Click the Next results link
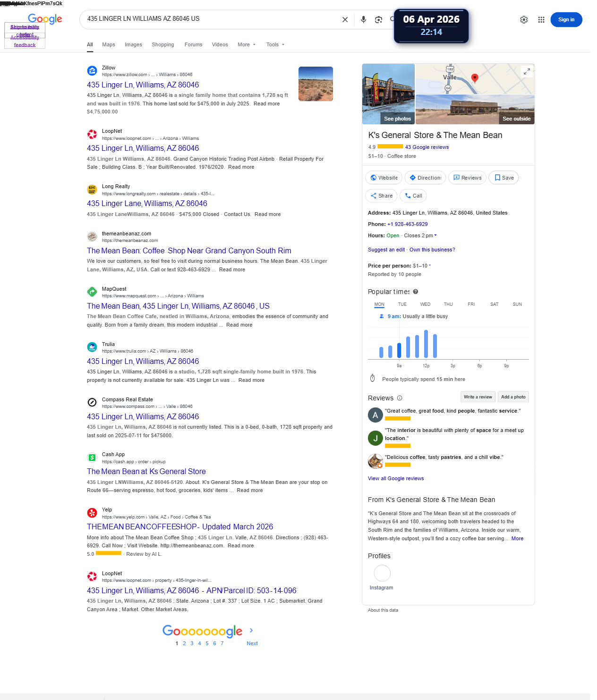The height and width of the screenshot is (700, 597). point(252,643)
